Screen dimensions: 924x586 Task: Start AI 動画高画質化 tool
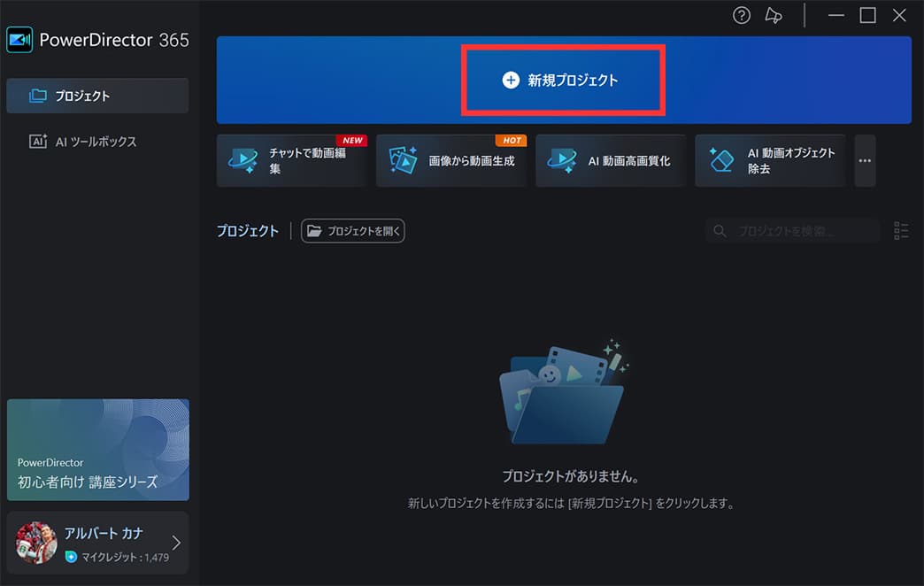(x=611, y=160)
